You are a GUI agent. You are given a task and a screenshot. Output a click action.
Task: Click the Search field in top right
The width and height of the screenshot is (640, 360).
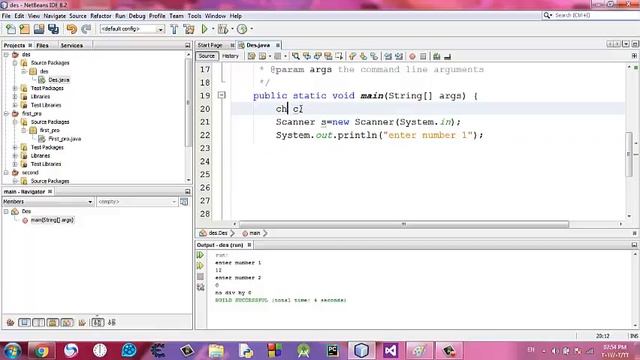coord(592,15)
